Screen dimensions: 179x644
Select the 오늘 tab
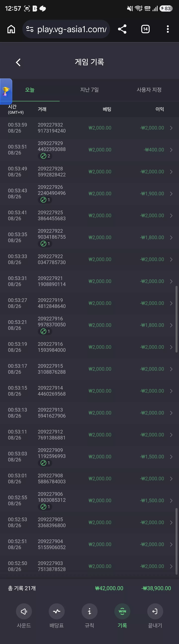coord(30,90)
